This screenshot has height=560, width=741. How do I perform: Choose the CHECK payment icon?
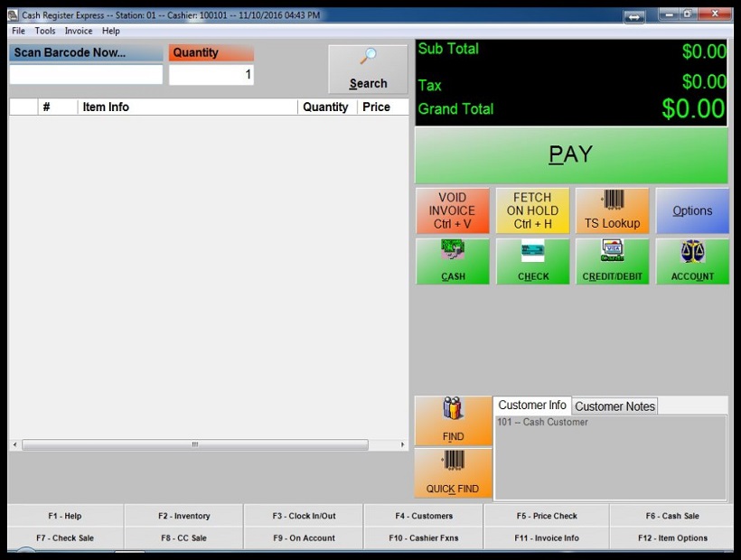533,261
